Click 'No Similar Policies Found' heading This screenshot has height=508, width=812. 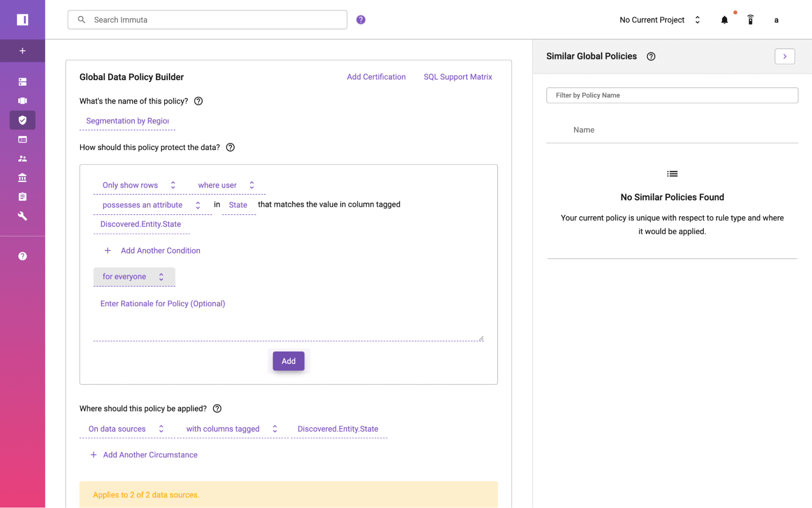672,198
